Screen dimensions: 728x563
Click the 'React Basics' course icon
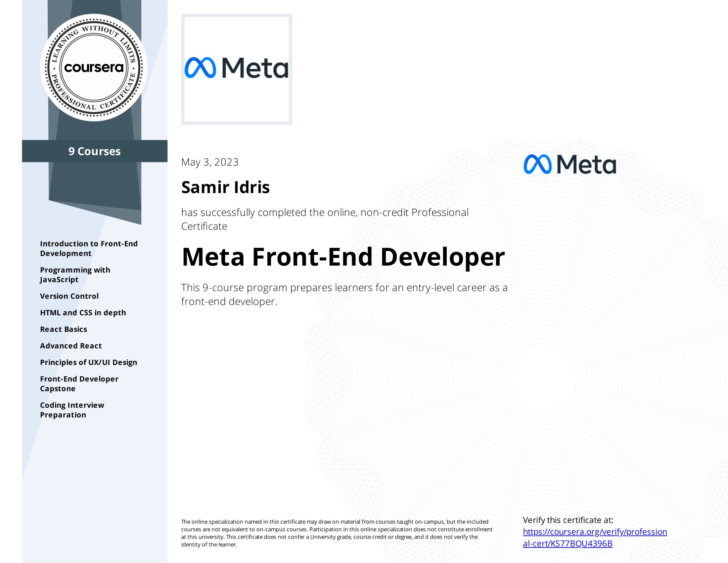(x=63, y=328)
